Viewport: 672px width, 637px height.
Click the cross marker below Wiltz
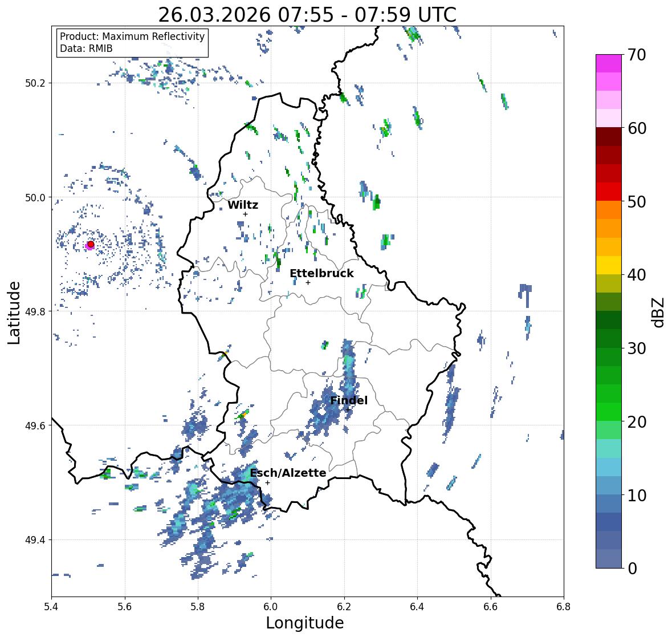coord(245,214)
